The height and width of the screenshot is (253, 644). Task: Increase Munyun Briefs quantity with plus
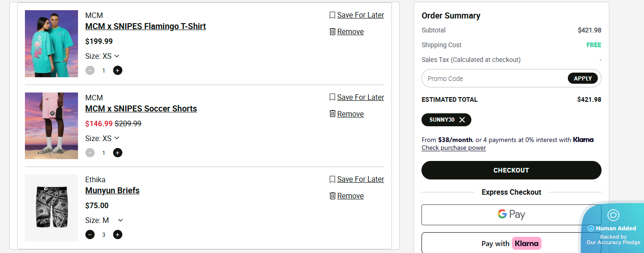(118, 234)
